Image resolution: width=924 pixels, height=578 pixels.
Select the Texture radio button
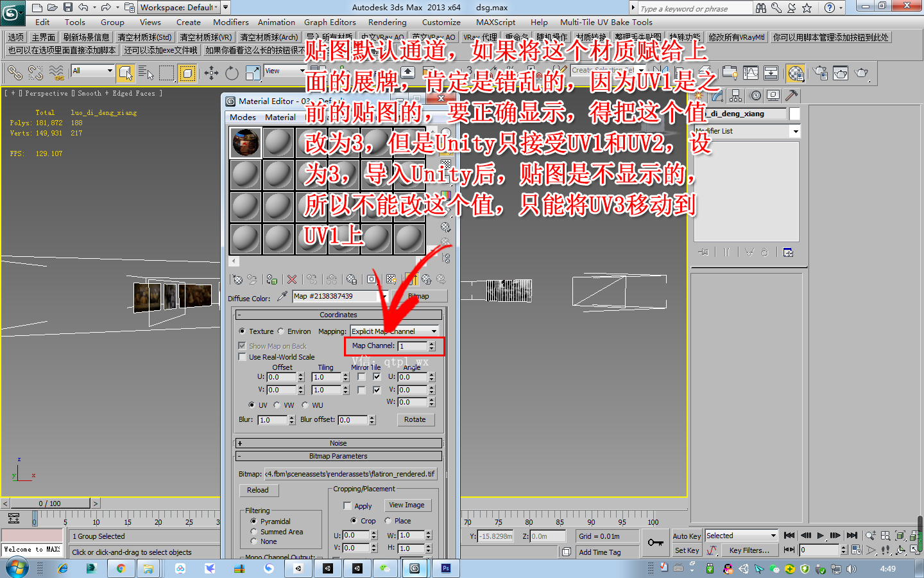[x=242, y=331]
